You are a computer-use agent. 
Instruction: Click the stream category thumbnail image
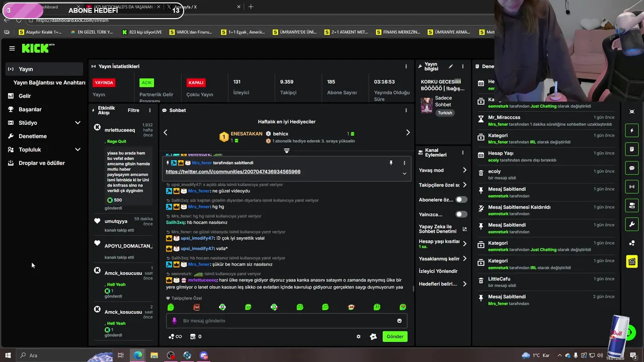point(427,106)
